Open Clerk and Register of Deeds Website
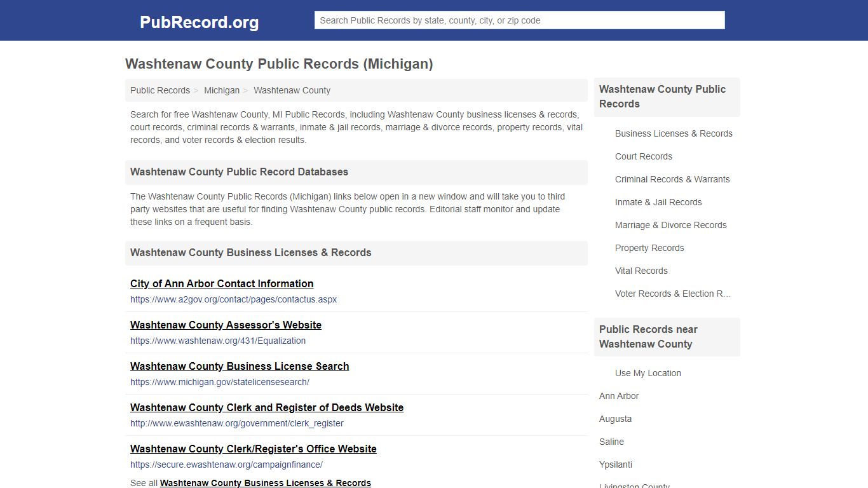This screenshot has width=868, height=488. tap(267, 407)
